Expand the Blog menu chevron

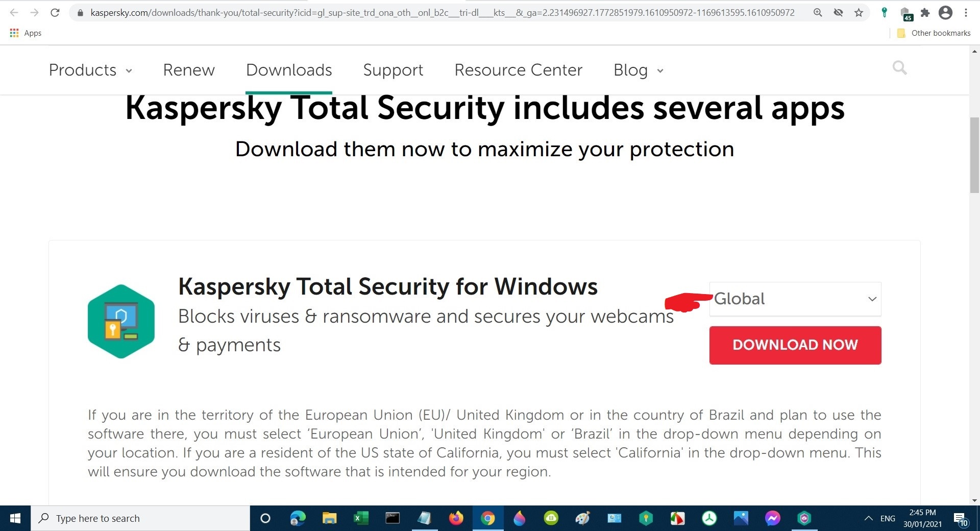(x=660, y=71)
